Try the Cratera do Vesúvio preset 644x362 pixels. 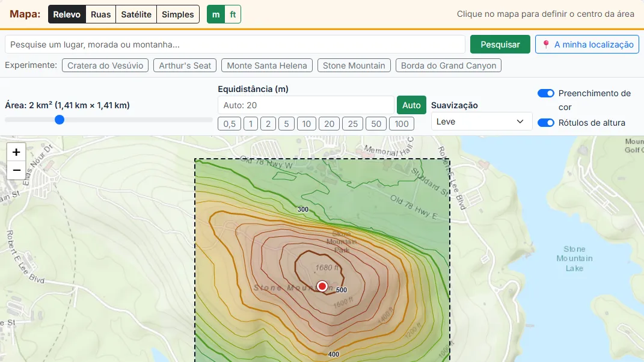point(105,66)
